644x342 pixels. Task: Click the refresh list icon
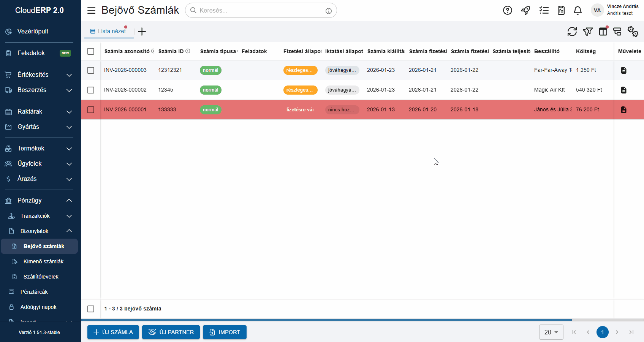[572, 32]
